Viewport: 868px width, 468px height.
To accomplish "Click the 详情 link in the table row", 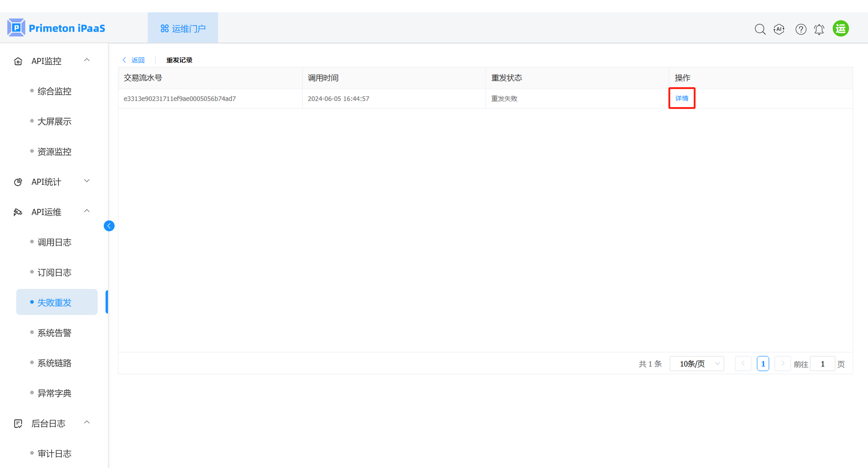I will coord(682,98).
